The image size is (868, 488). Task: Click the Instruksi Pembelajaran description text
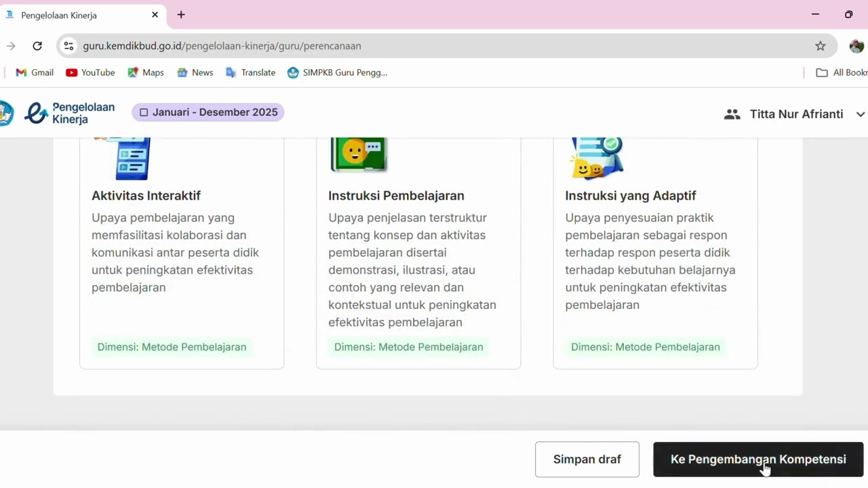point(412,270)
